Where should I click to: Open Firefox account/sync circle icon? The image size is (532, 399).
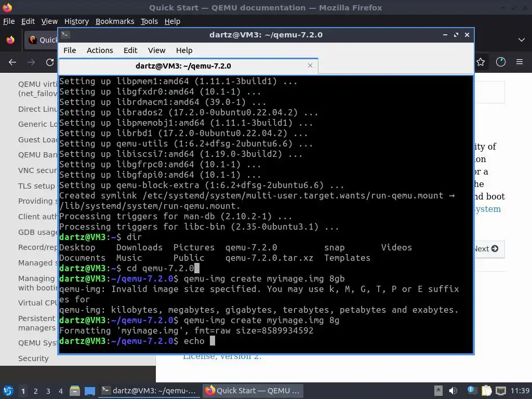[x=501, y=62]
